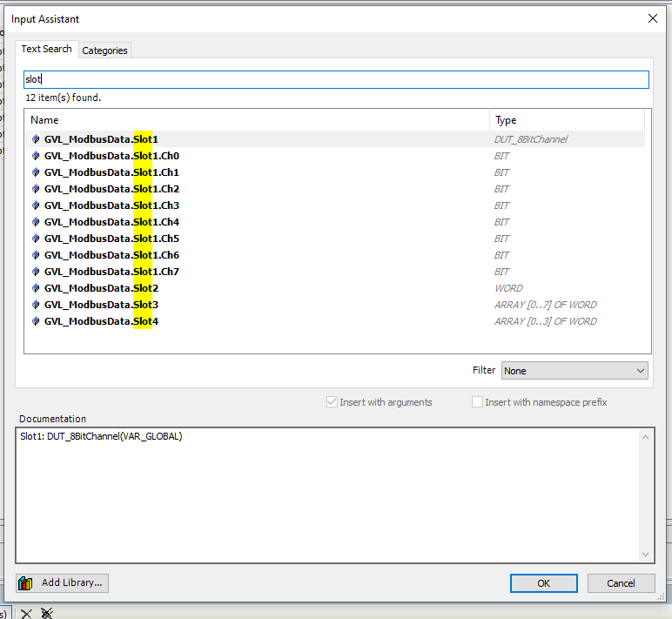
Task: Select the GVL_ModbusData.Slot3 entry
Action: [x=335, y=305]
